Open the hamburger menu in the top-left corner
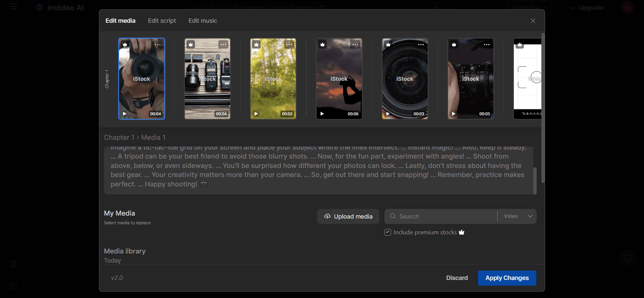 [x=12, y=7]
